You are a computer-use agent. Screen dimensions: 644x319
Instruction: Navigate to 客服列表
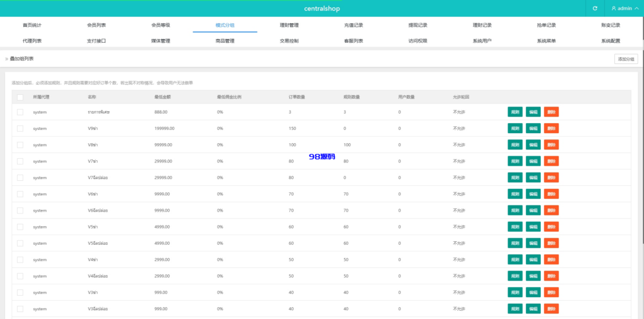coord(353,41)
